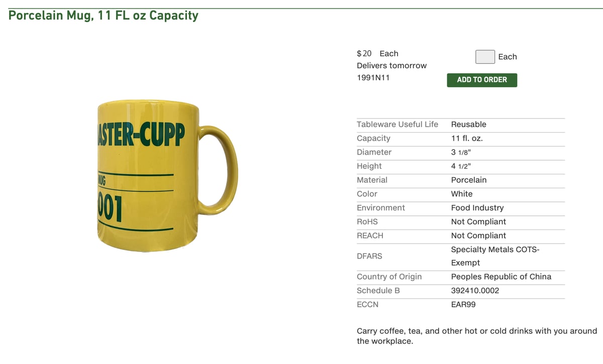Click the Porcelain Mug product title
Viewport: 603px width, 364px height.
(x=104, y=16)
